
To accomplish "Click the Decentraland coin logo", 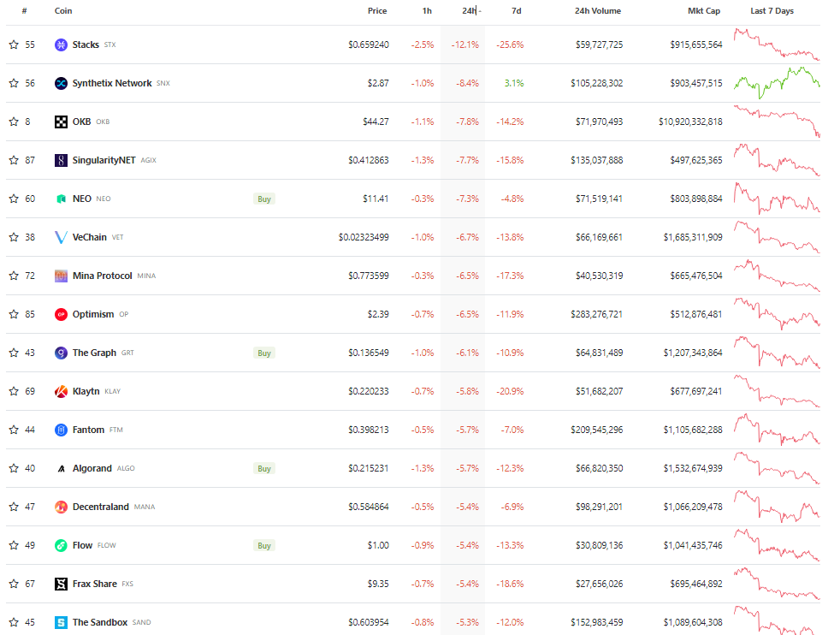I will pyautogui.click(x=61, y=507).
